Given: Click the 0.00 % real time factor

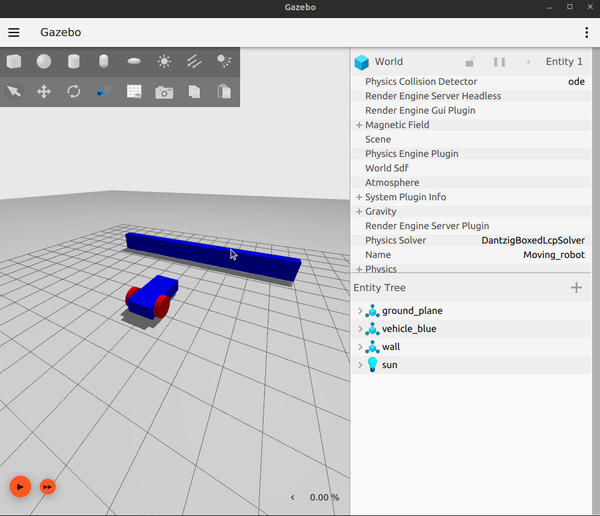Looking at the screenshot, I should 324,497.
